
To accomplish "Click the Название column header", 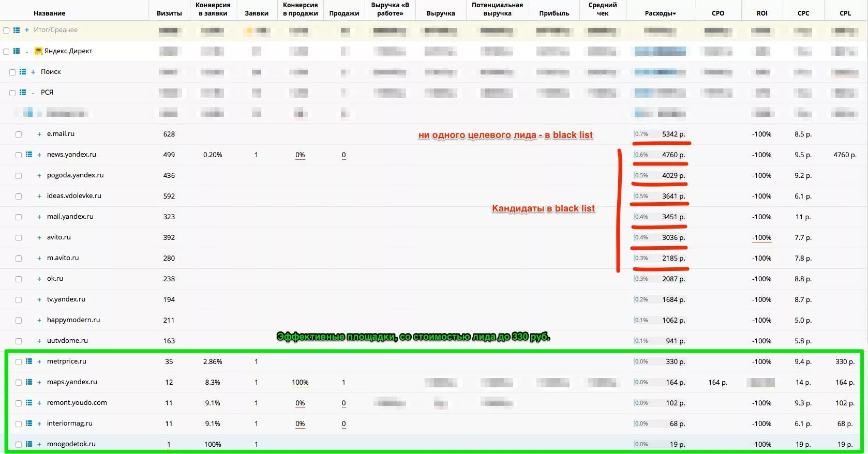I will coord(50,13).
